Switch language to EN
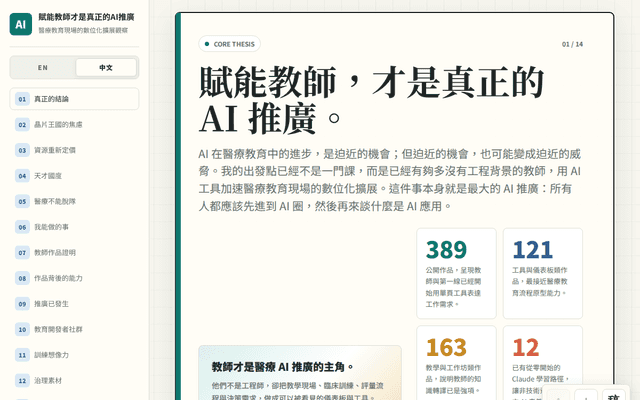Screen dimensions: 640x400 point(43,67)
